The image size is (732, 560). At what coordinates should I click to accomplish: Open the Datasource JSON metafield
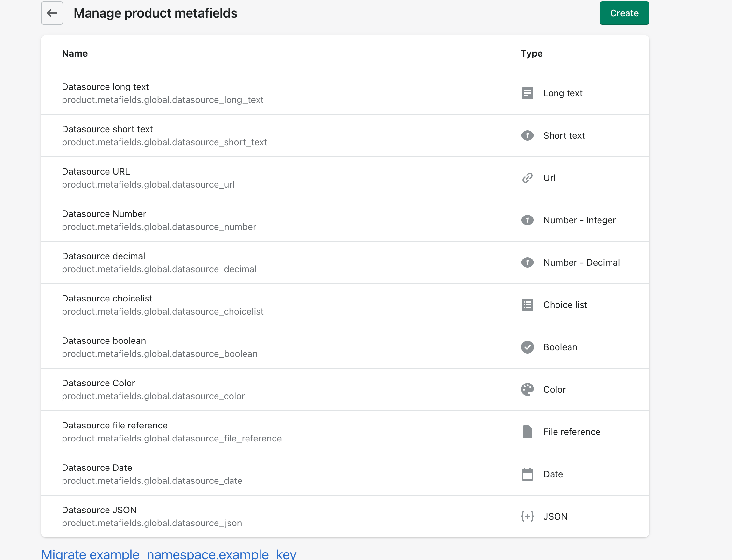point(99,510)
